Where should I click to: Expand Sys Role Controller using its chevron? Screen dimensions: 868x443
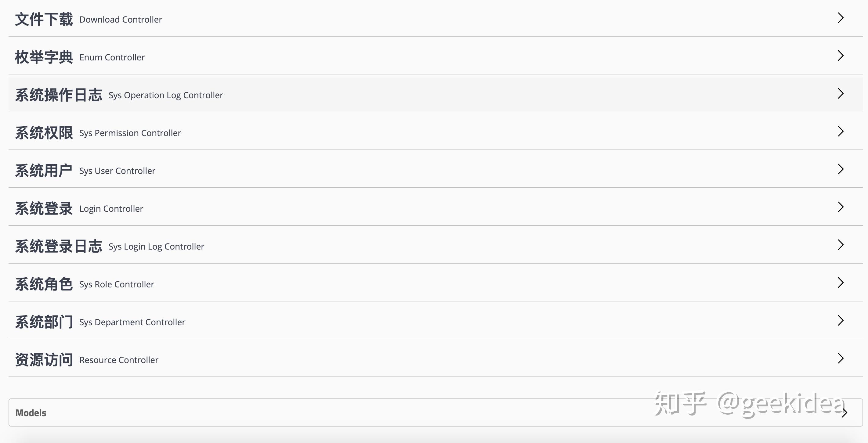point(841,283)
